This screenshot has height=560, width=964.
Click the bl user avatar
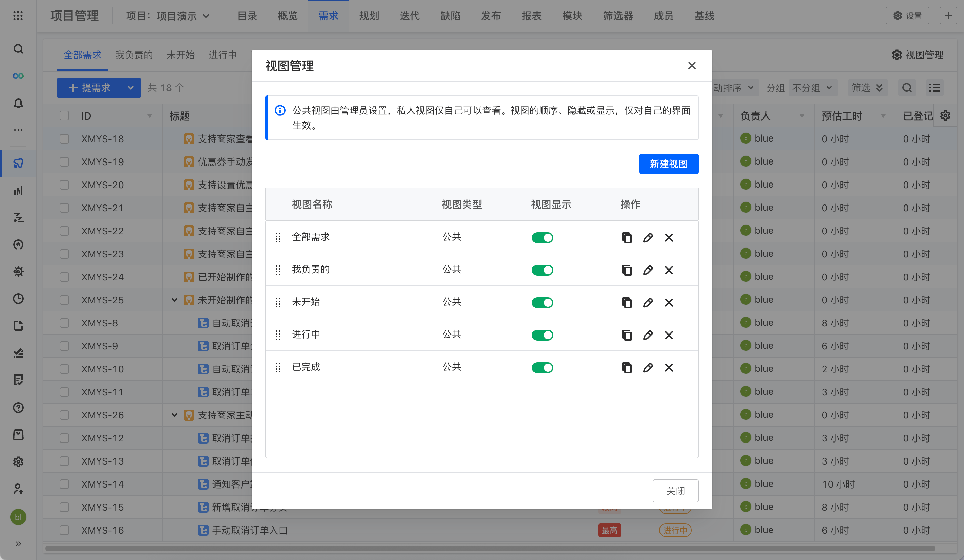18,517
